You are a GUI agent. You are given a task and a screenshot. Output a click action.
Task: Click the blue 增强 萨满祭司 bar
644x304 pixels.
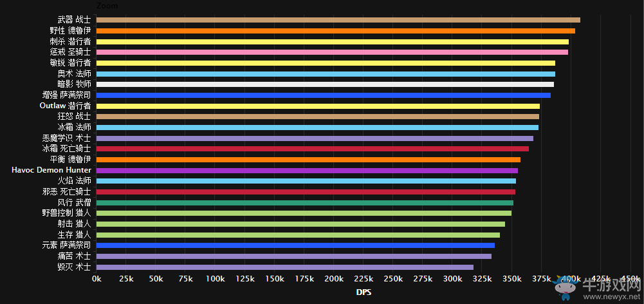pyautogui.click(x=323, y=95)
